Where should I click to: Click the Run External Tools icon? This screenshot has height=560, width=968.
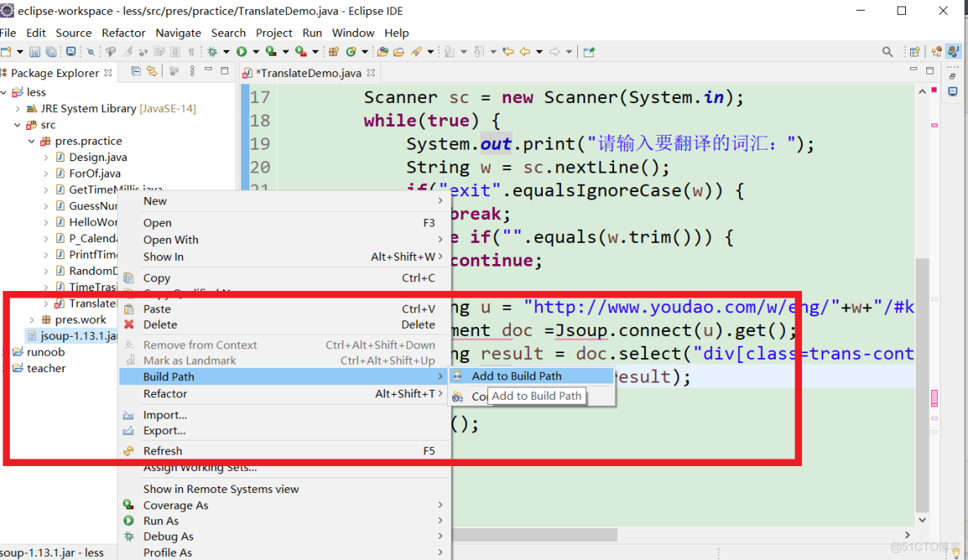click(x=301, y=52)
